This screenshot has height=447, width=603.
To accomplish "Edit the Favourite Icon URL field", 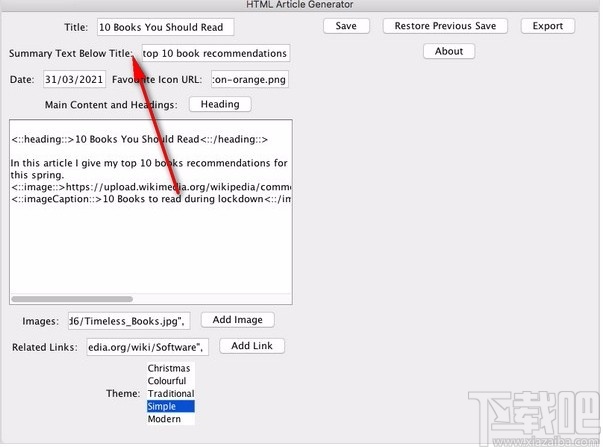I will (x=250, y=79).
